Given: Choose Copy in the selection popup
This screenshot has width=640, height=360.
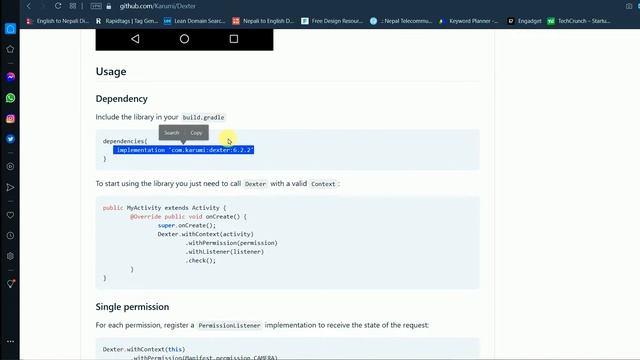Looking at the screenshot, I should 196,133.
